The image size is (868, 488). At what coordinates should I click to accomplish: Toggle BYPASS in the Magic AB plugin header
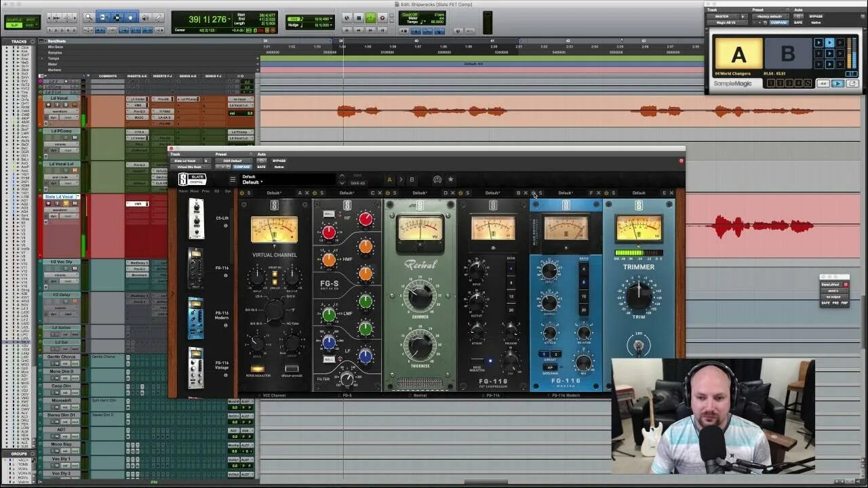tap(816, 16)
